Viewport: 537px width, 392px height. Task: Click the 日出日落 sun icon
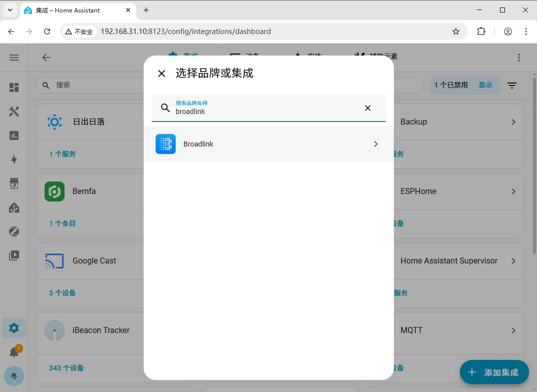[55, 122]
